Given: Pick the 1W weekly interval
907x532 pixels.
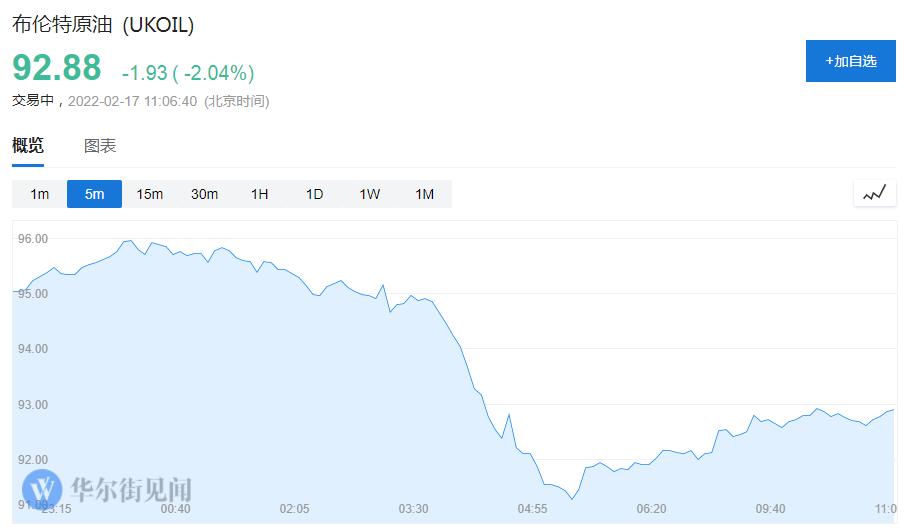Looking at the screenshot, I should click(x=369, y=194).
